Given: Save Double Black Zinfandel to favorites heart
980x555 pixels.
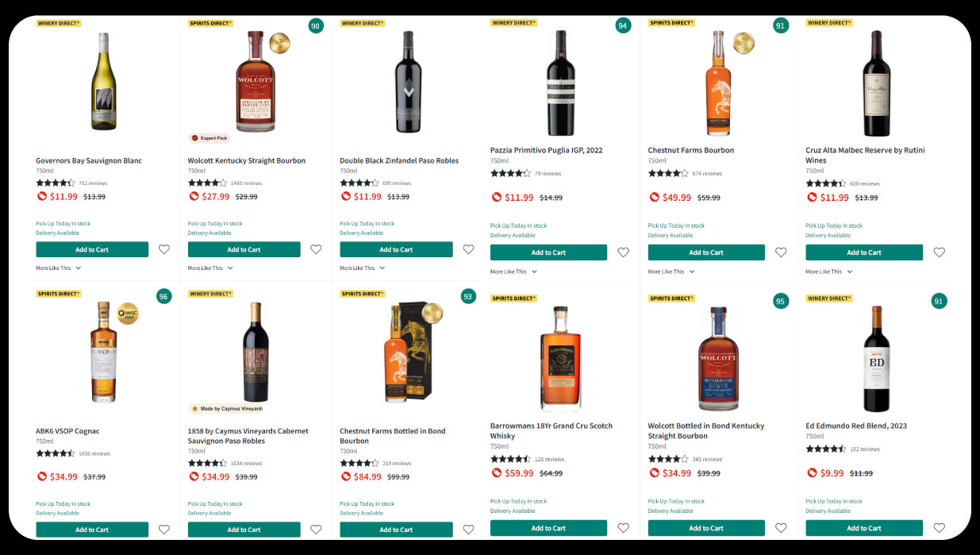Looking at the screenshot, I should tap(468, 249).
